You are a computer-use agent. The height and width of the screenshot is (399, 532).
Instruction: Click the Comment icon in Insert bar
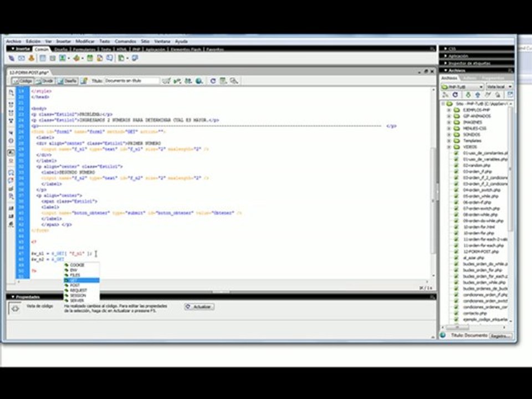pyautogui.click(x=110, y=58)
